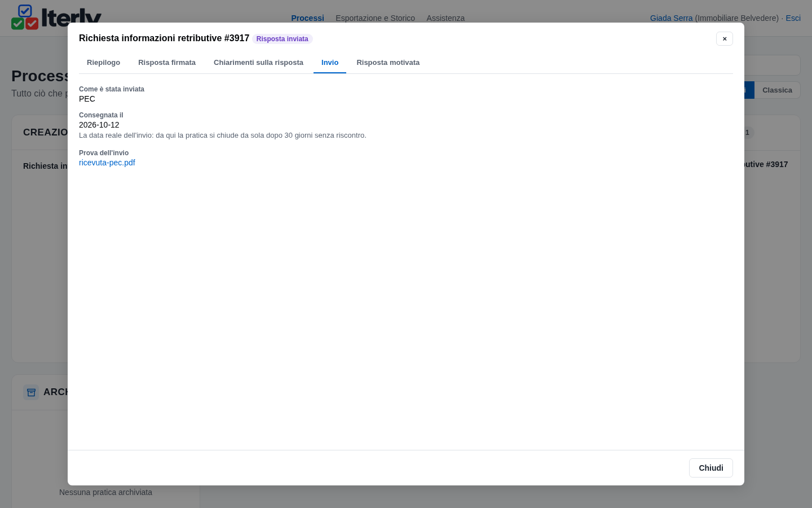Viewport: 812px width, 508px height.
Task: Open Giada Serra profile link
Action: (671, 18)
